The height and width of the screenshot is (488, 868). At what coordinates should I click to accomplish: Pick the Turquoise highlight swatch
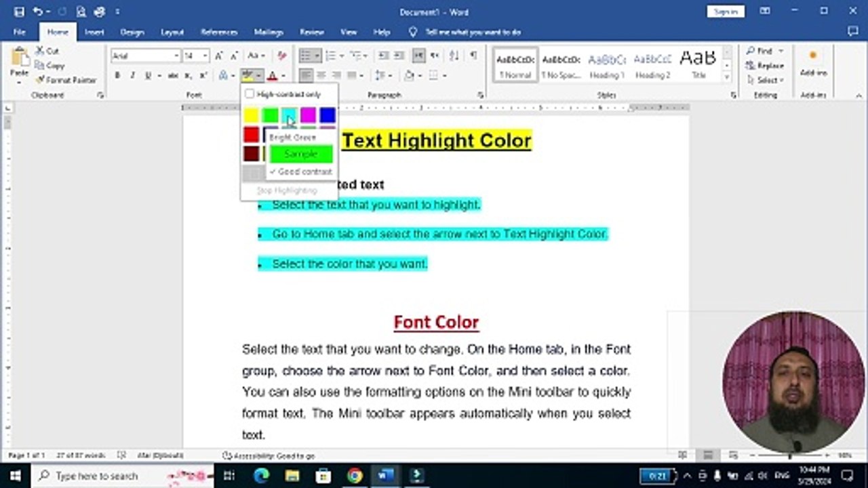point(290,115)
